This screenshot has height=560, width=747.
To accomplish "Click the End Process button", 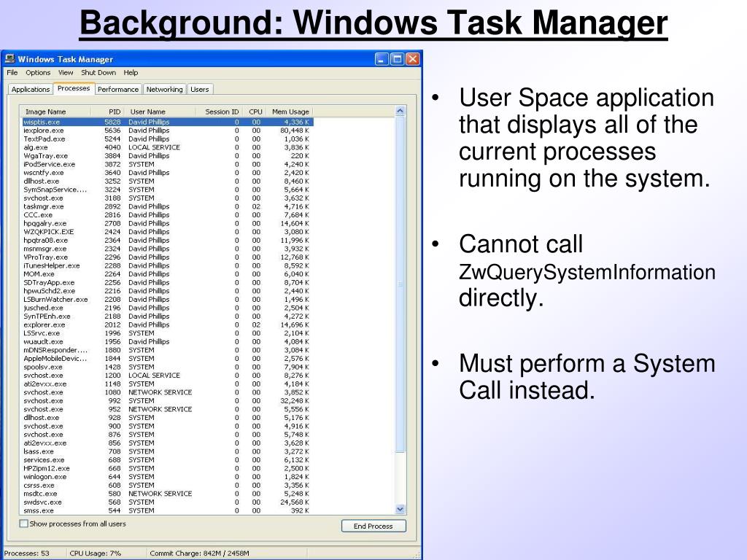I will coord(373,526).
